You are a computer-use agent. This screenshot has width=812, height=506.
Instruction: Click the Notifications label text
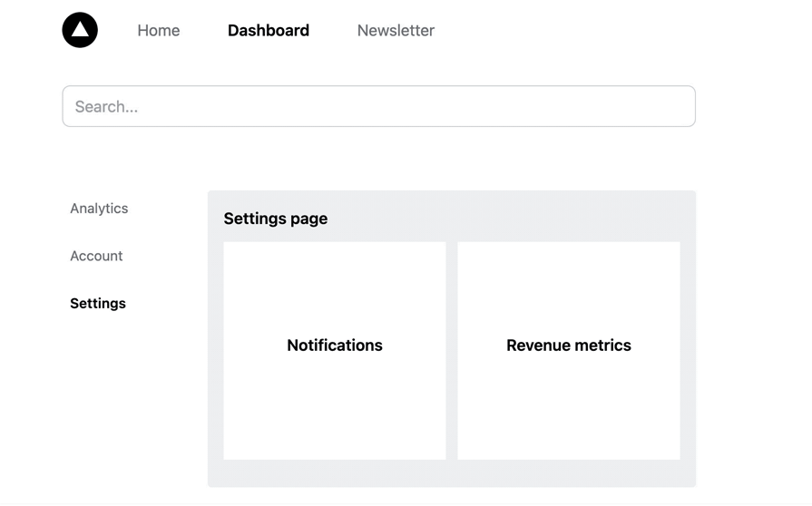pyautogui.click(x=335, y=345)
